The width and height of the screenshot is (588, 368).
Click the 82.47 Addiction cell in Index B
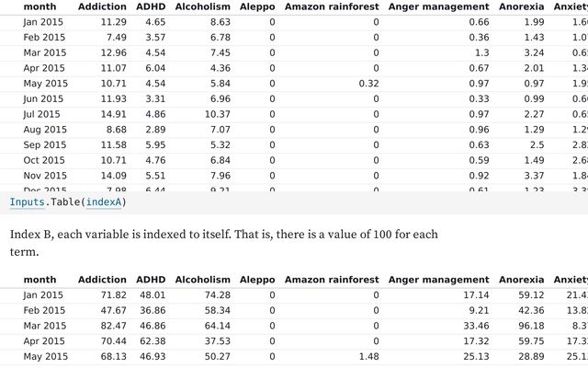pyautogui.click(x=113, y=326)
